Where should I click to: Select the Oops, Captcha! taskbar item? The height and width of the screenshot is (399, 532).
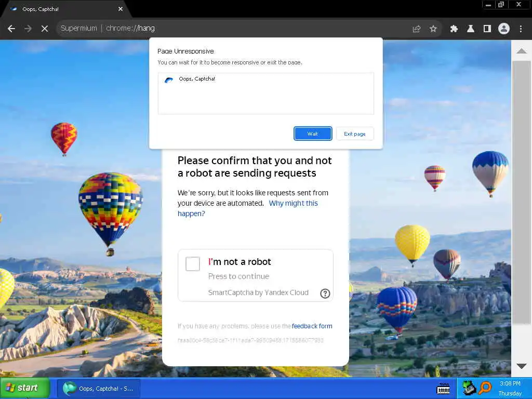[98, 389]
